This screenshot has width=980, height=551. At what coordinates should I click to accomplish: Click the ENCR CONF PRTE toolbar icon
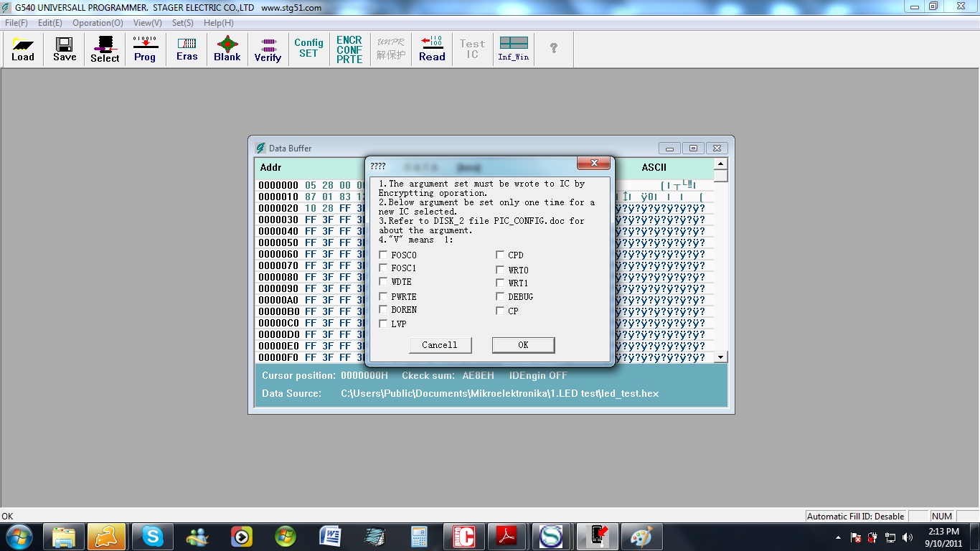[x=349, y=49]
